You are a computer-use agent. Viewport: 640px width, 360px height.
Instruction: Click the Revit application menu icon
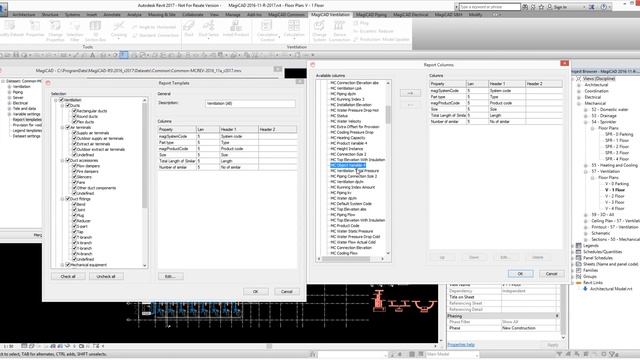coord(3,8)
